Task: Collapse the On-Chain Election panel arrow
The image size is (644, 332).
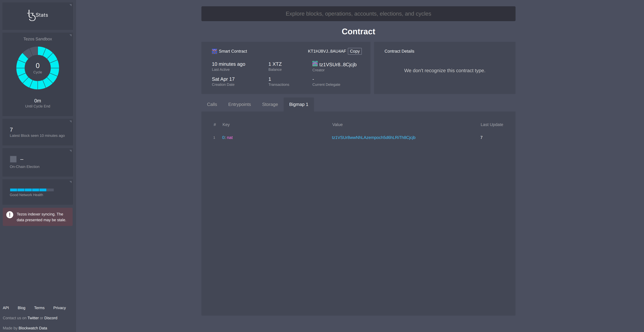Action: click(71, 151)
